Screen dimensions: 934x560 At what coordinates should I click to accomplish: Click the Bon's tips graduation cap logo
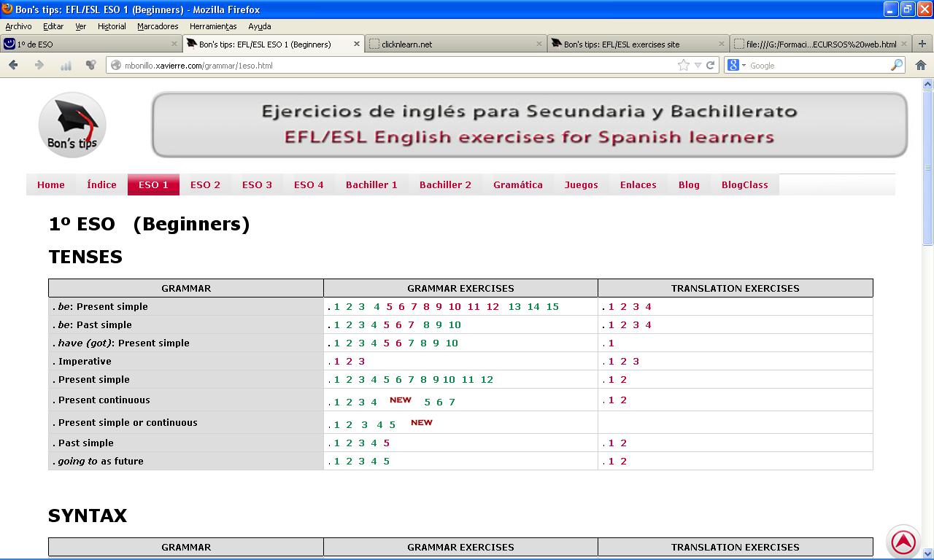72,125
